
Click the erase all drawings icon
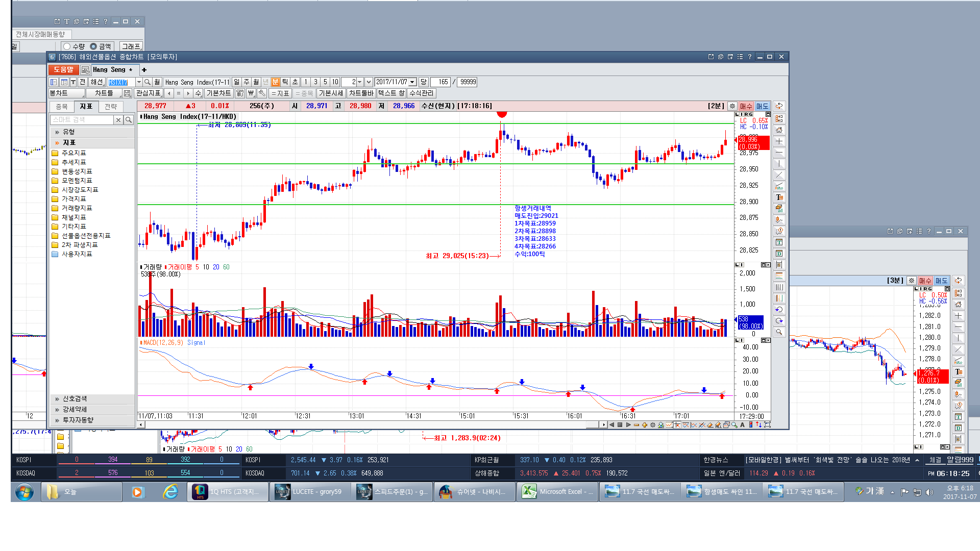(x=779, y=209)
